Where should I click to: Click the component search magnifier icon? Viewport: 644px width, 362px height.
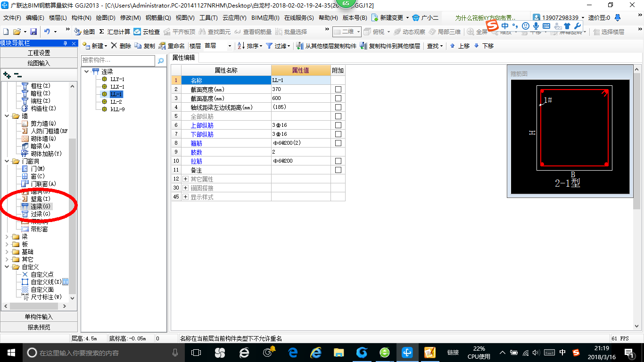pos(161,61)
